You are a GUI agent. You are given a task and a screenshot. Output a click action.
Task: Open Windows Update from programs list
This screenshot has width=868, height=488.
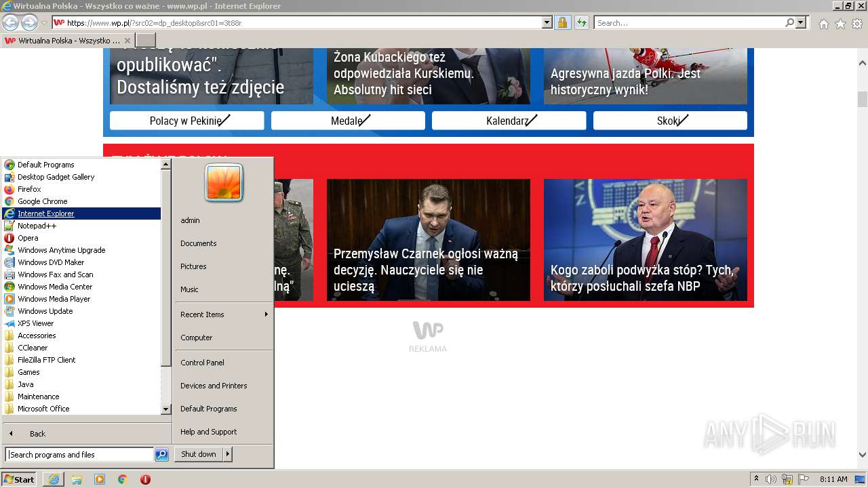click(x=45, y=311)
